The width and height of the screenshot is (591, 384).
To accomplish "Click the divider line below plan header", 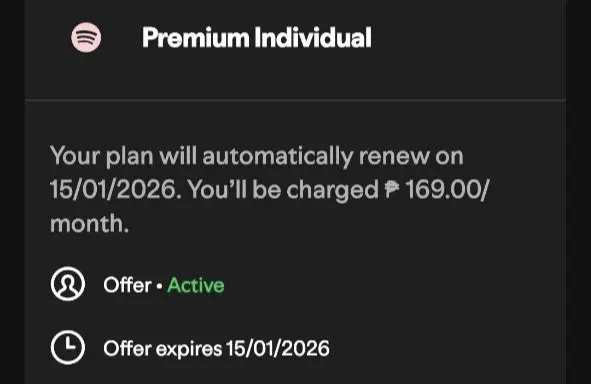I will [296, 100].
